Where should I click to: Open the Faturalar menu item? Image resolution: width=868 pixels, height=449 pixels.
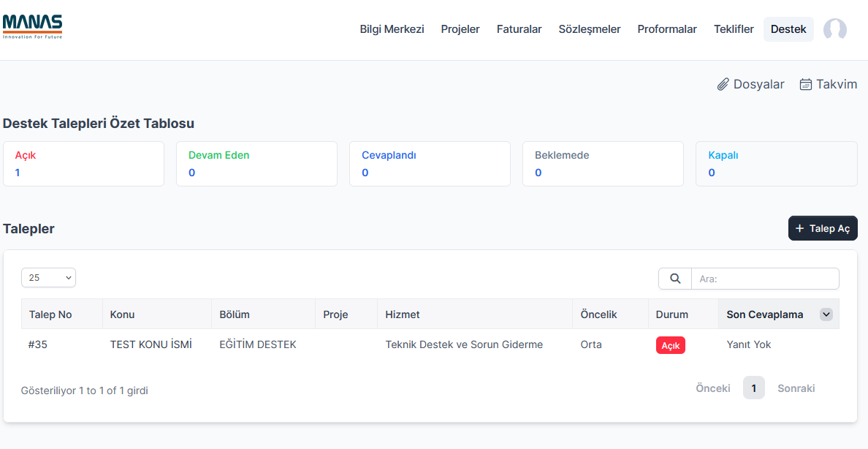coord(519,29)
